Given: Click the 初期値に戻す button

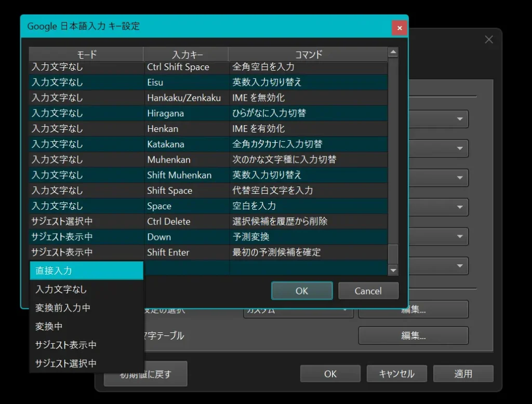Looking at the screenshot, I should (x=145, y=374).
